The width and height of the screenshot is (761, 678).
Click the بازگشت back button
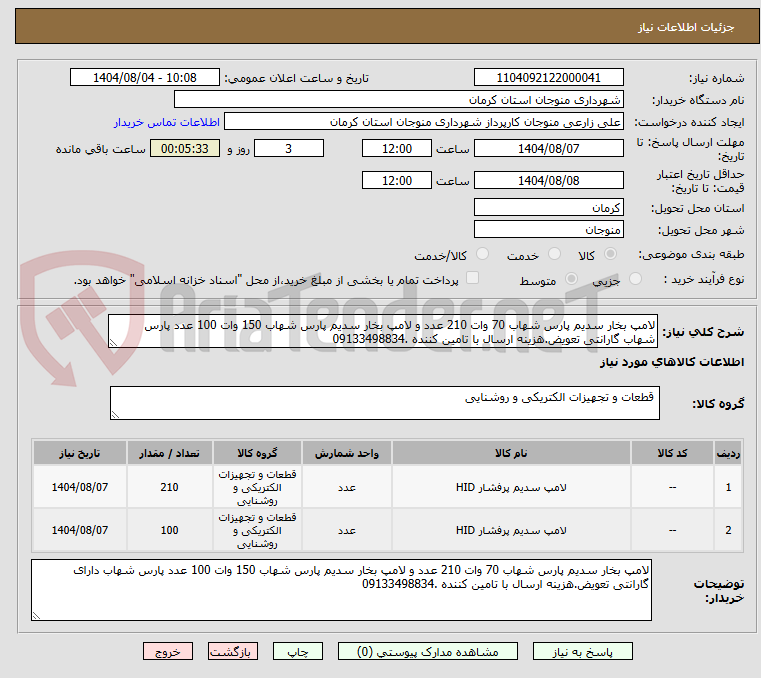tap(232, 651)
